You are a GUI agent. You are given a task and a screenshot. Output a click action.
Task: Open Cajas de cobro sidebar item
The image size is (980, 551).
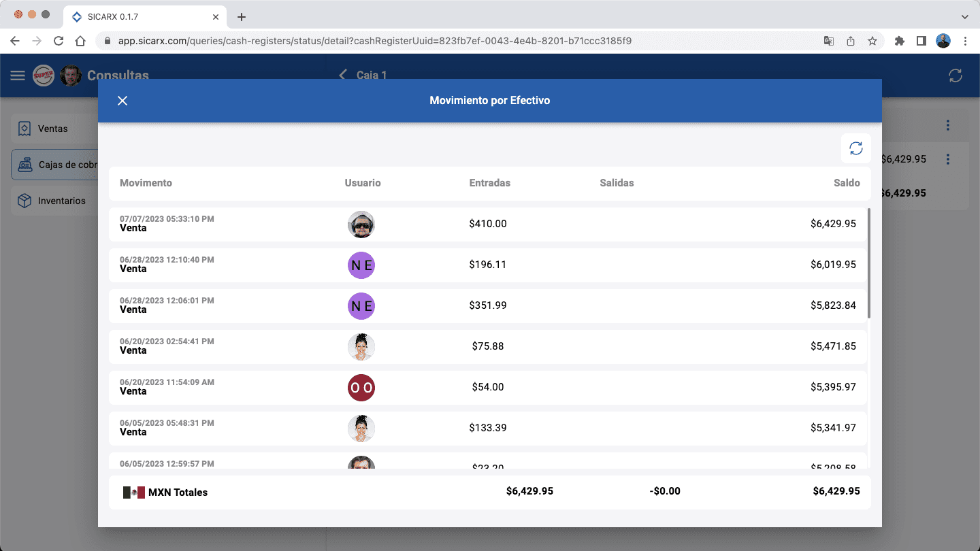pos(56,165)
